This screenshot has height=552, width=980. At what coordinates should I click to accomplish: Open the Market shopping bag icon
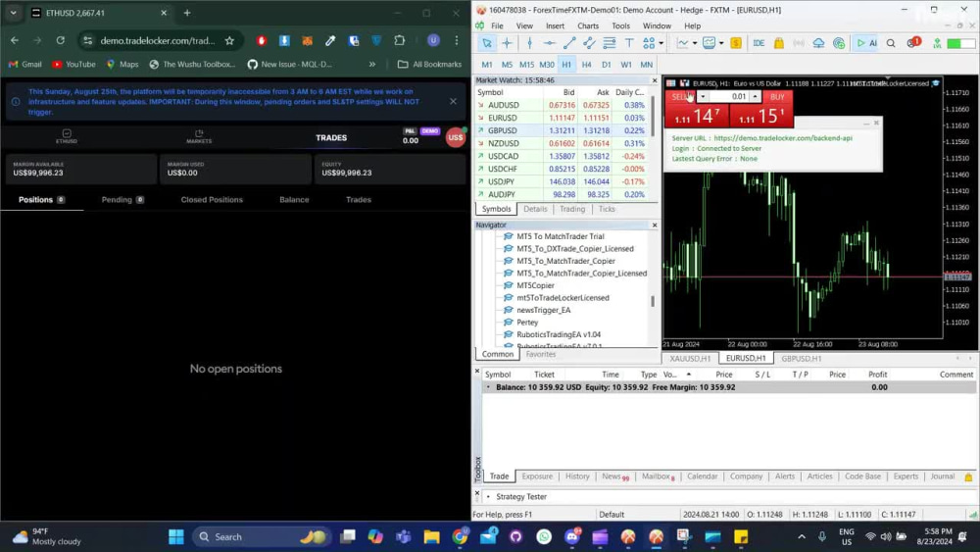[779, 43]
